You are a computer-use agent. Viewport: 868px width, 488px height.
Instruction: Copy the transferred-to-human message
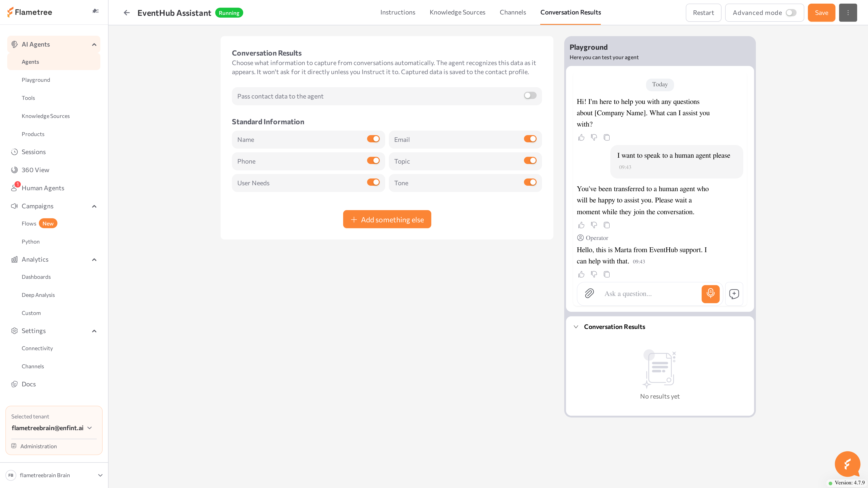(607, 225)
